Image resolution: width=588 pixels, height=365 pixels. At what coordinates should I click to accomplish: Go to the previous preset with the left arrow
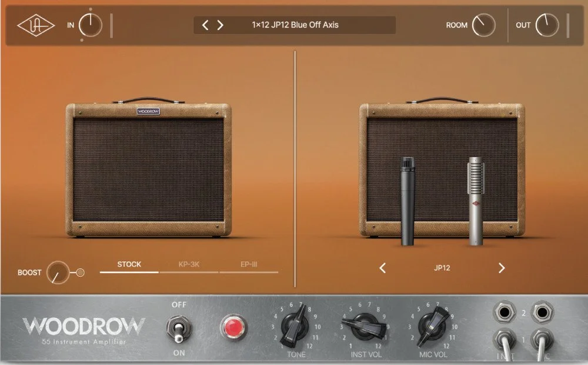pos(205,25)
